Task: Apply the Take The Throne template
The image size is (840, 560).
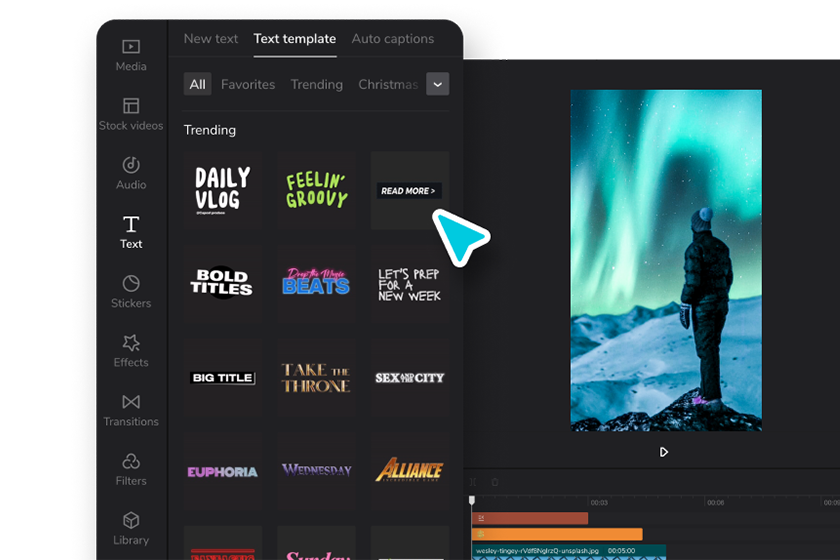Action: click(316, 378)
